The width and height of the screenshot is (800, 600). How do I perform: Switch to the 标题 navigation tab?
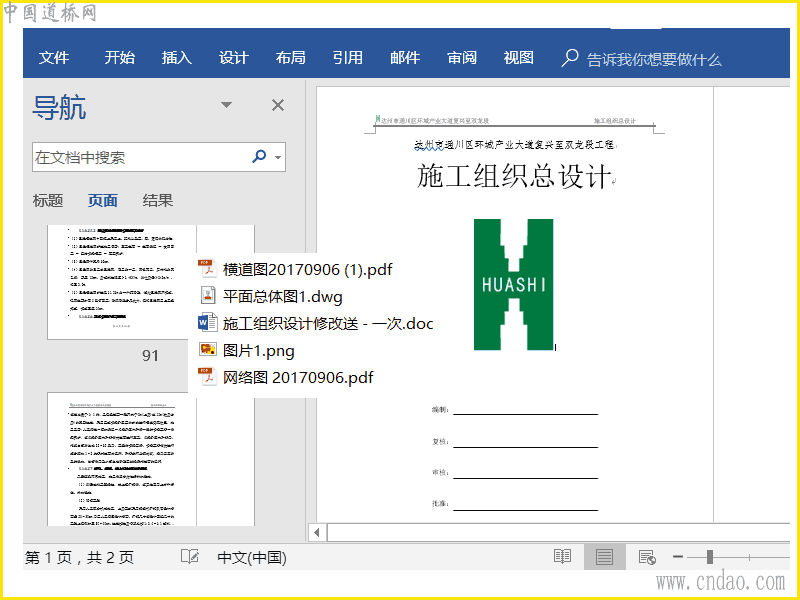[47, 200]
